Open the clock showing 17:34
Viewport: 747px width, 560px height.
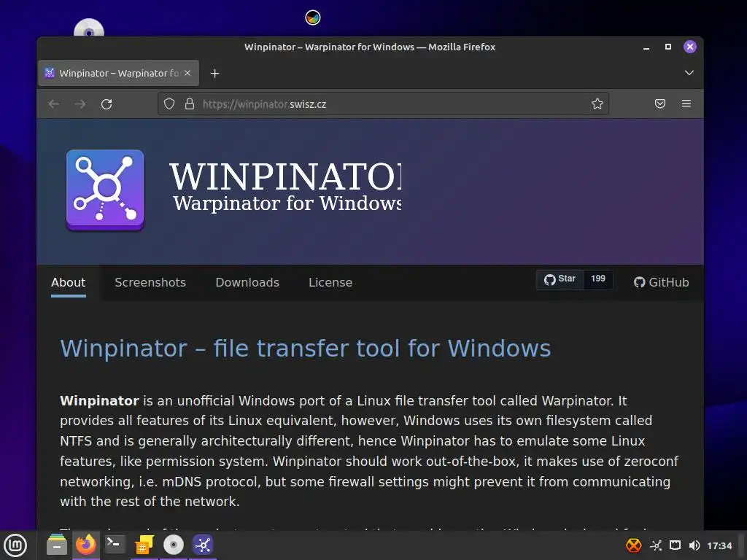pos(719,545)
